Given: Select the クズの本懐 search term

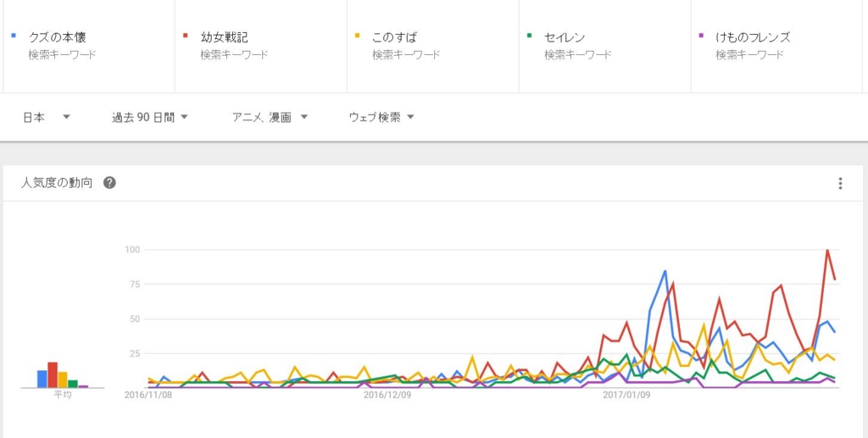Looking at the screenshot, I should coord(88,46).
